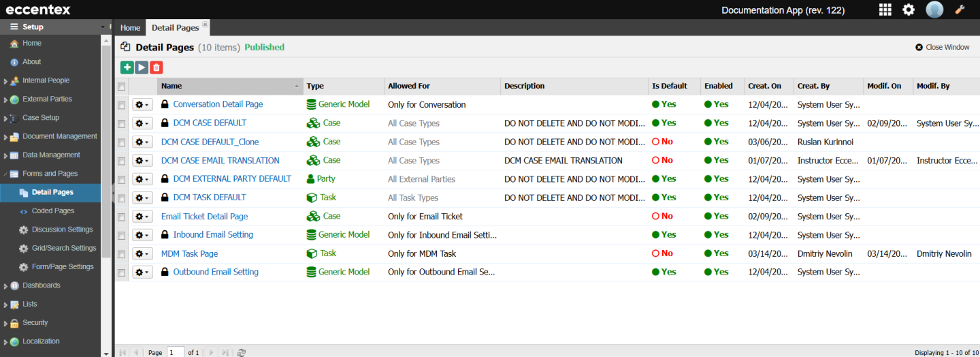Image resolution: width=980 pixels, height=357 pixels.
Task: Click the page number input field
Action: point(176,352)
